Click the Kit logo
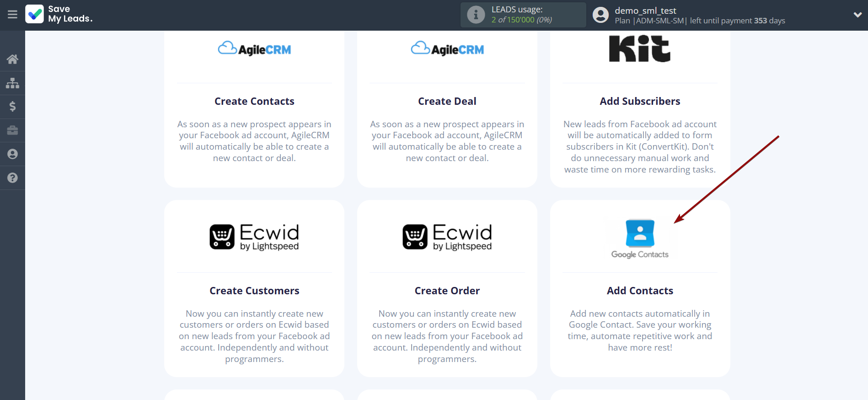868x400 pixels. 640,49
